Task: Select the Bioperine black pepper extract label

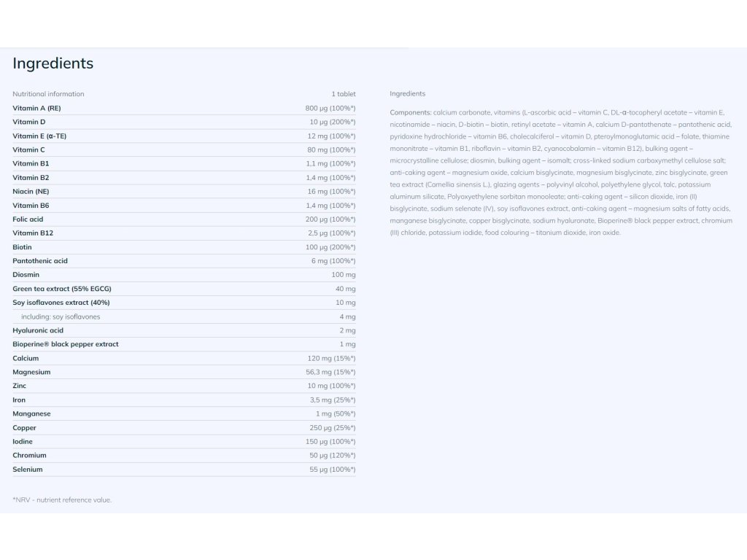Action: point(66,344)
